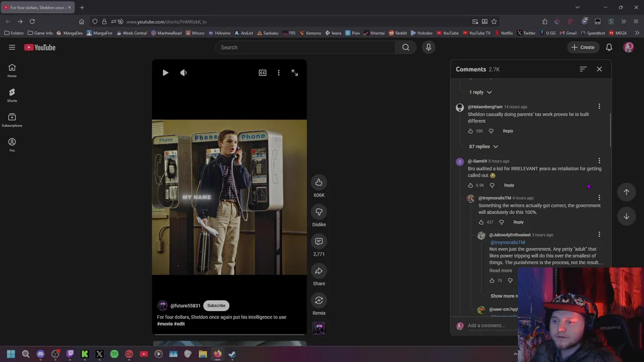Viewport: 644px width, 362px height.
Task: Start voice search with the microphone
Action: click(x=429, y=47)
